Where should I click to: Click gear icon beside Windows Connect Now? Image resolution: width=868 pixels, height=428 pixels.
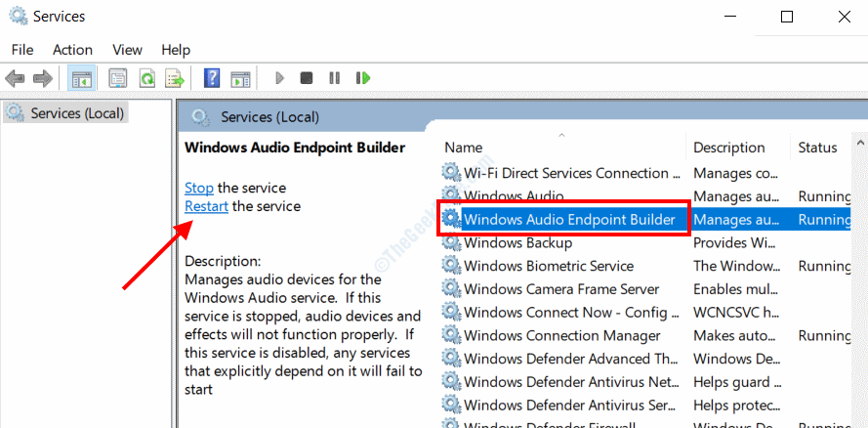pyautogui.click(x=451, y=313)
